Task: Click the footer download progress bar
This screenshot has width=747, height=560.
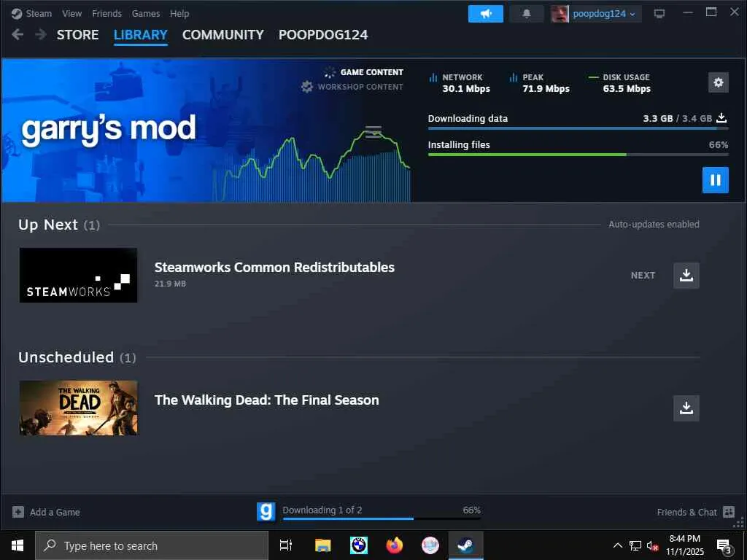Action: [382, 518]
